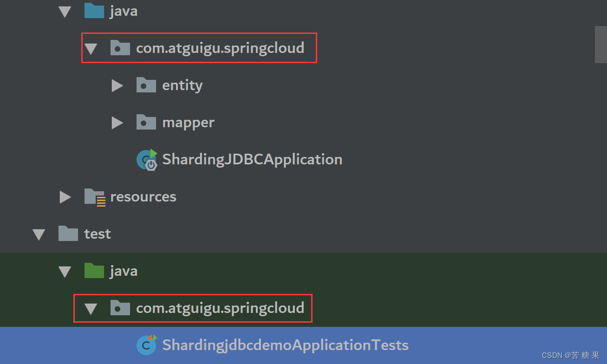Expand the entity package node
The image size is (607, 364).
click(117, 85)
